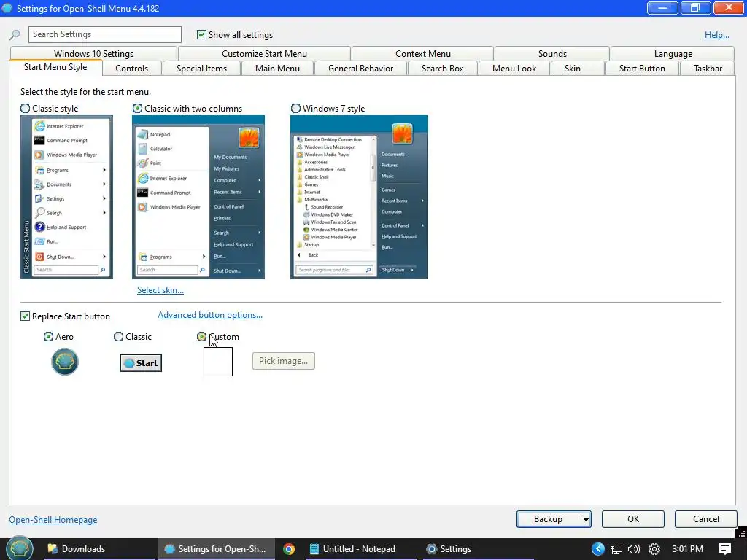Open the Special Items tab
This screenshot has height=560, width=747.
coord(201,69)
